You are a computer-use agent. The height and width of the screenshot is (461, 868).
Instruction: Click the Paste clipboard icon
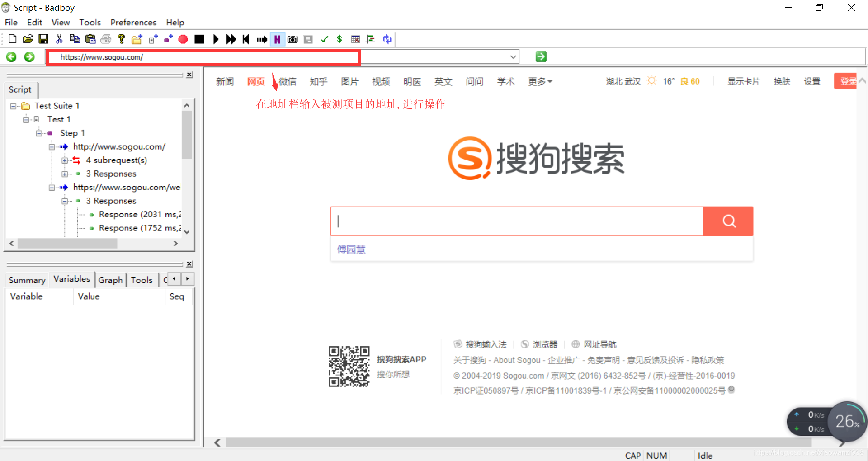point(90,39)
